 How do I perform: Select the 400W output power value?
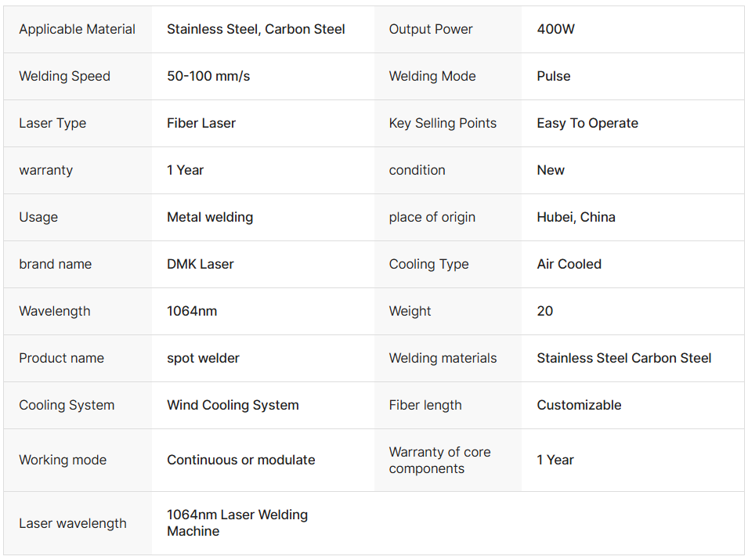click(x=556, y=30)
